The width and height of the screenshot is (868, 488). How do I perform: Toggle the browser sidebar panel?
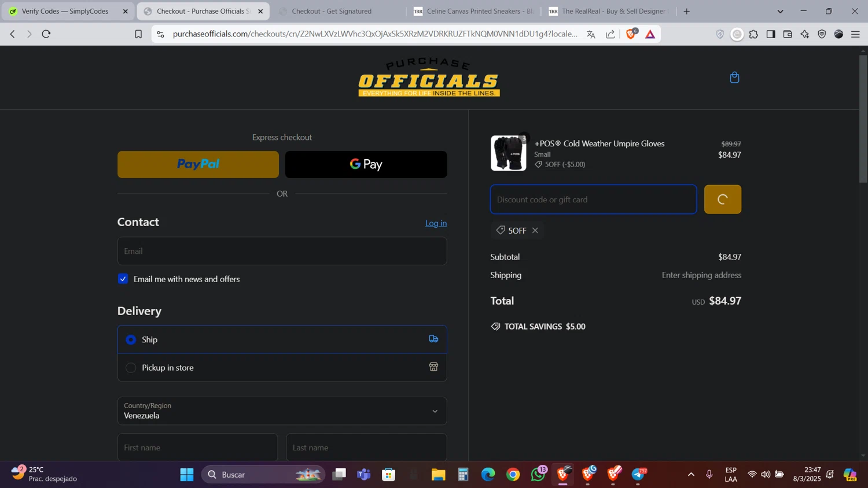pyautogui.click(x=771, y=34)
